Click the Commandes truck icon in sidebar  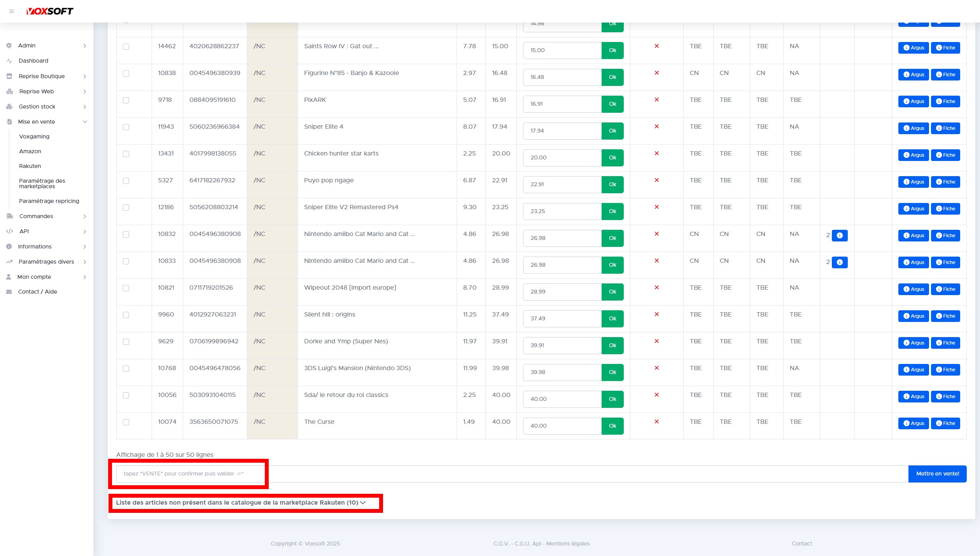10,216
